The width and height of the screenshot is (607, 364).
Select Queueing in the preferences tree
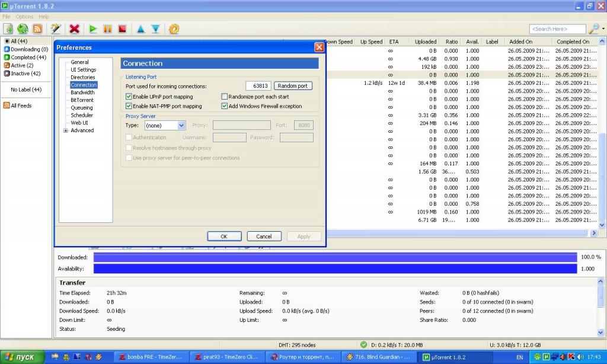[x=82, y=108]
